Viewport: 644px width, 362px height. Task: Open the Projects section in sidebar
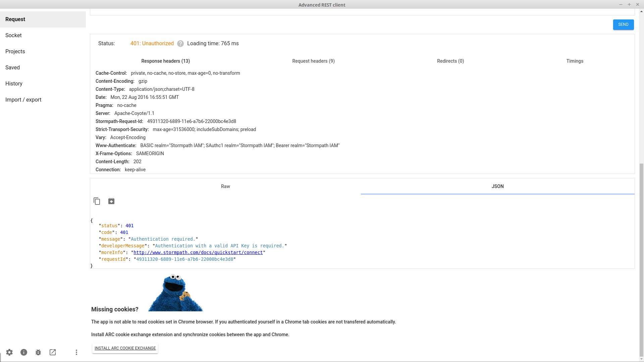[x=43, y=52]
